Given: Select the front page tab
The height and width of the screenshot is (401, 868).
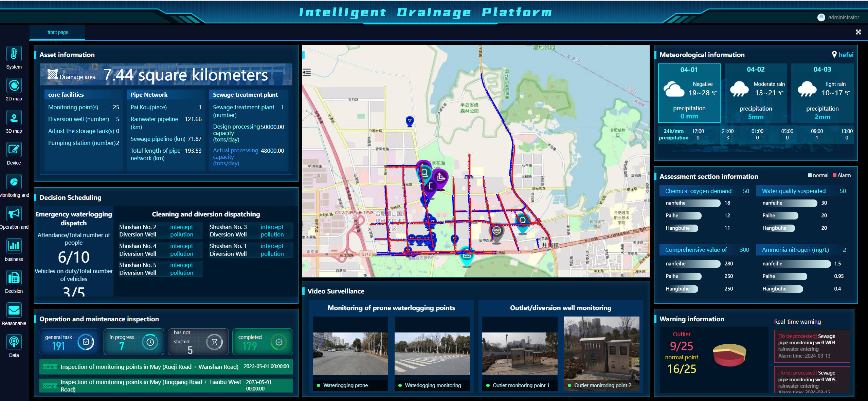Looking at the screenshot, I should tap(58, 32).
